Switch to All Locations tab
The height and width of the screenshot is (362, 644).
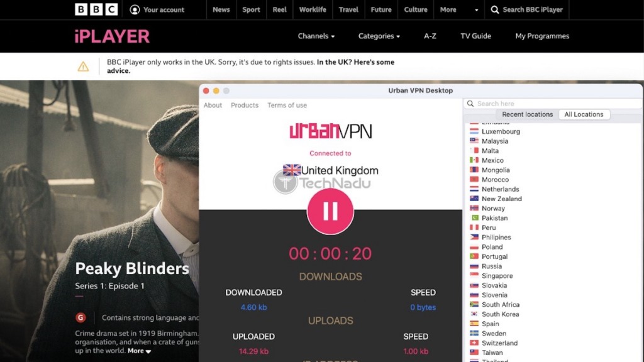click(x=584, y=114)
